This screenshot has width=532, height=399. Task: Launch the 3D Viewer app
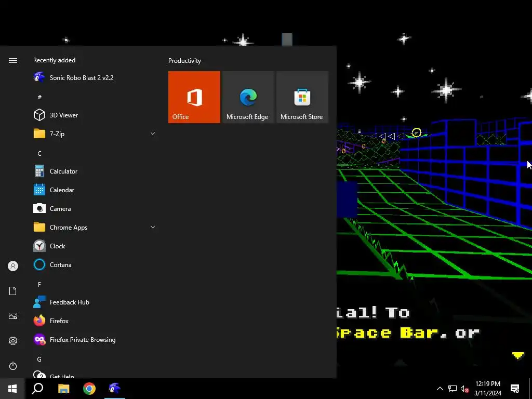(x=95, y=115)
